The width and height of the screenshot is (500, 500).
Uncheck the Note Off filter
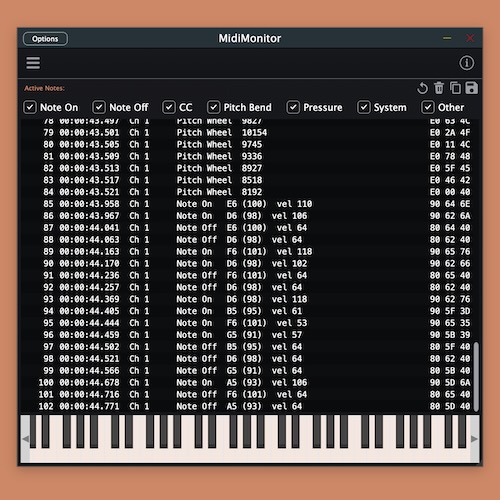click(x=99, y=107)
